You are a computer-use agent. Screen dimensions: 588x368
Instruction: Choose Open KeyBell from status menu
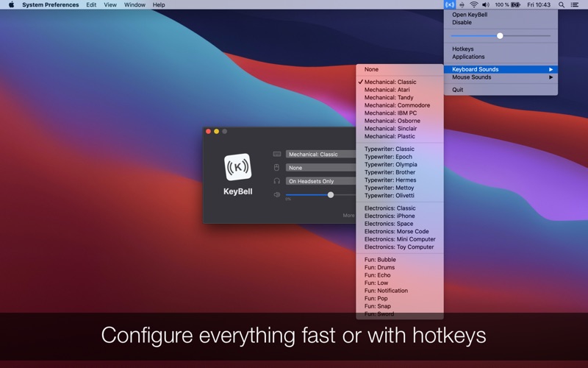pos(501,15)
